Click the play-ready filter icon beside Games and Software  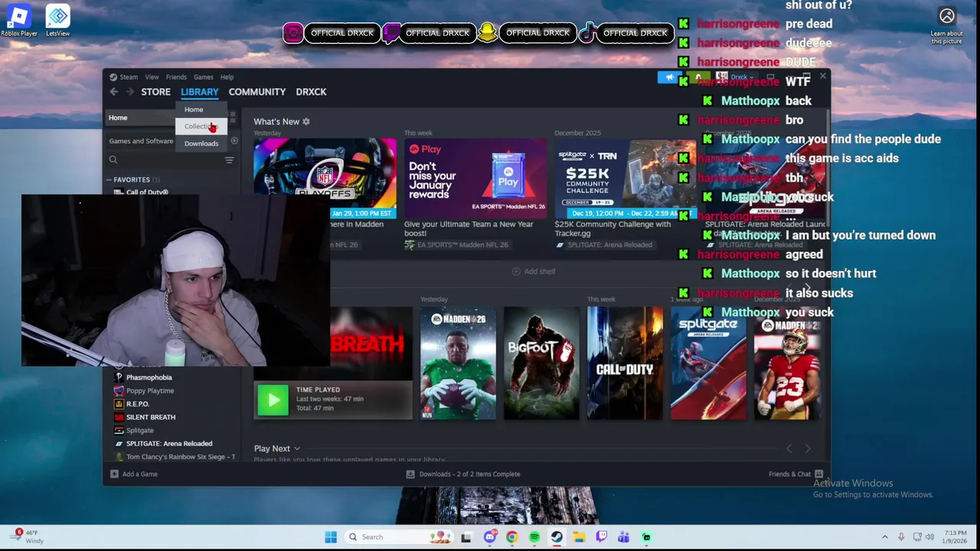pos(234,141)
